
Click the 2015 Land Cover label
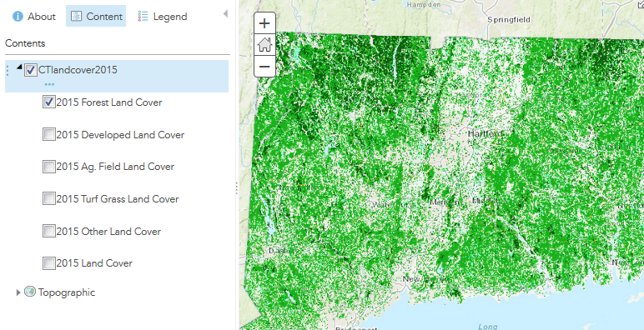coord(94,263)
